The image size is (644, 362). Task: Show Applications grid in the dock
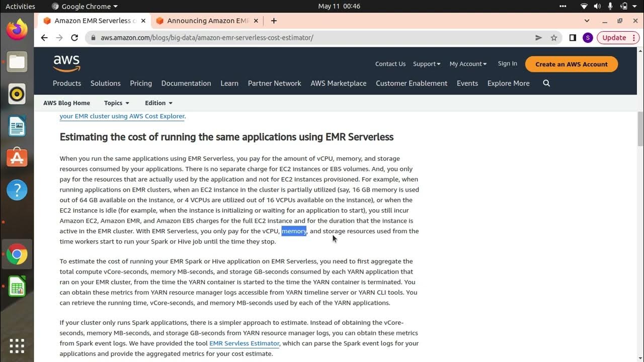(17, 345)
